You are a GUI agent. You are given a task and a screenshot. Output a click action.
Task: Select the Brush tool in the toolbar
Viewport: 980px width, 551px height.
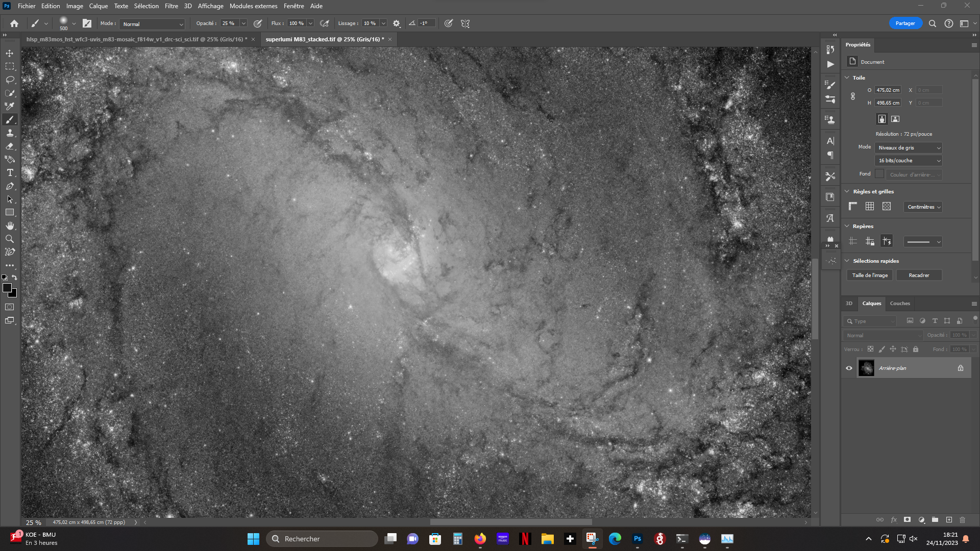[x=10, y=119]
